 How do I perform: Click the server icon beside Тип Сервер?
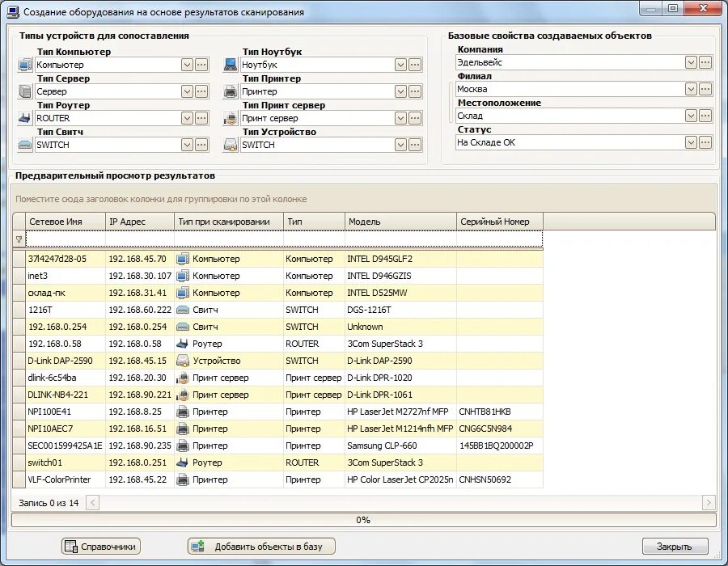(x=24, y=91)
